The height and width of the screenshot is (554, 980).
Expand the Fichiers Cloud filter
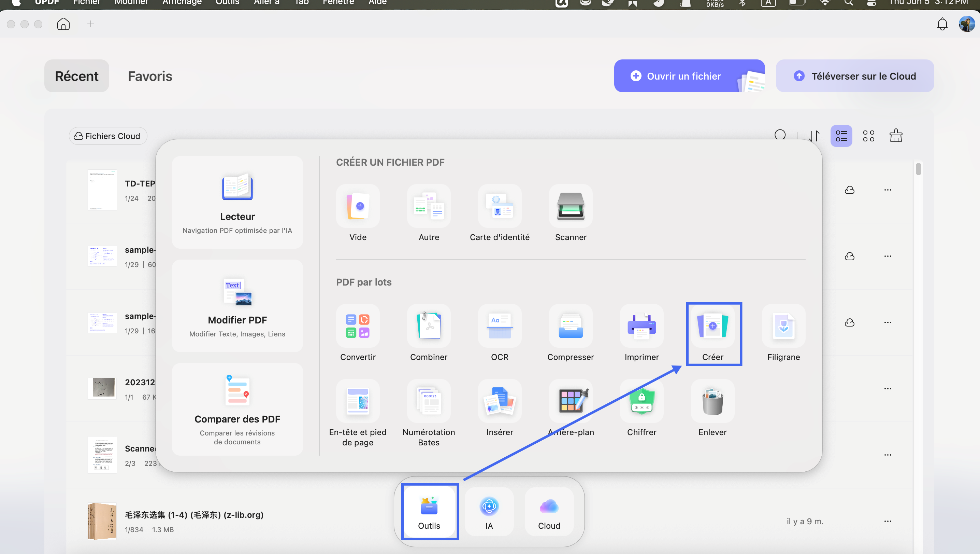[x=108, y=136]
